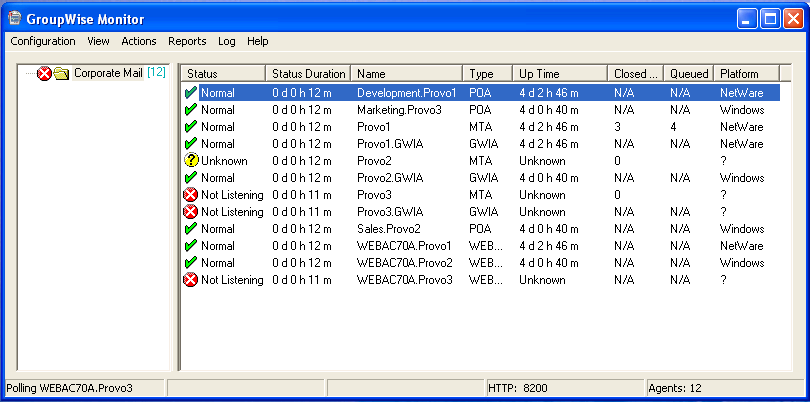Click the green checkmark icon in the Provo1 MTA row
This screenshot has width=810, height=402.
(191, 127)
